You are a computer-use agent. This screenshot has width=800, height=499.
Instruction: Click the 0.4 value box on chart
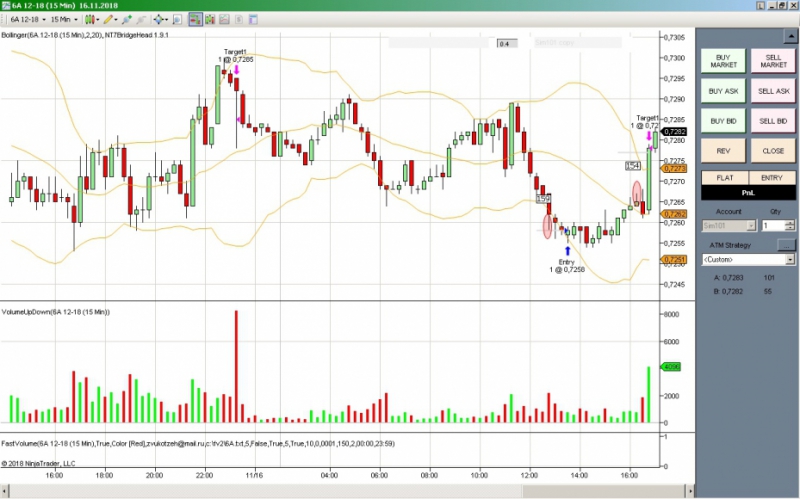pyautogui.click(x=507, y=44)
